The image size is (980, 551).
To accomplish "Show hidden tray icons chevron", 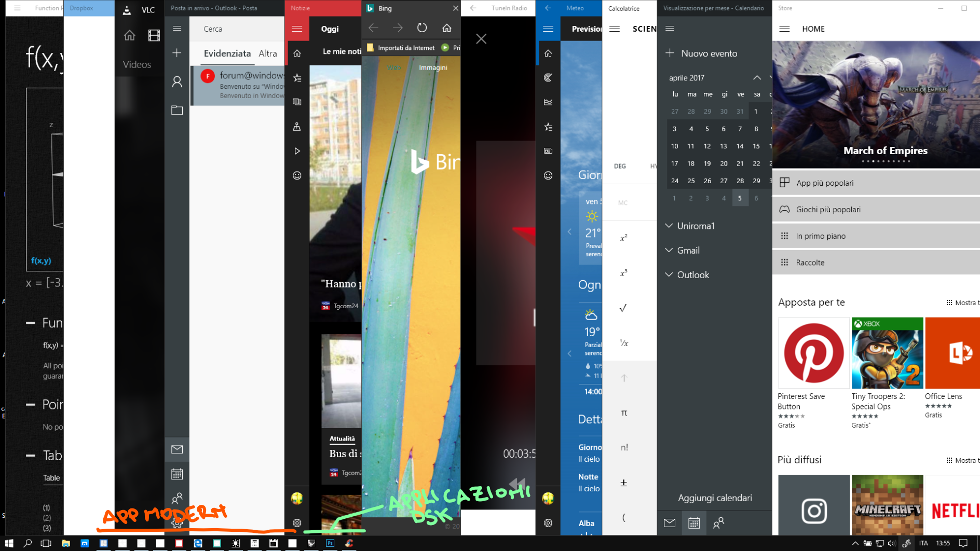I will (855, 543).
